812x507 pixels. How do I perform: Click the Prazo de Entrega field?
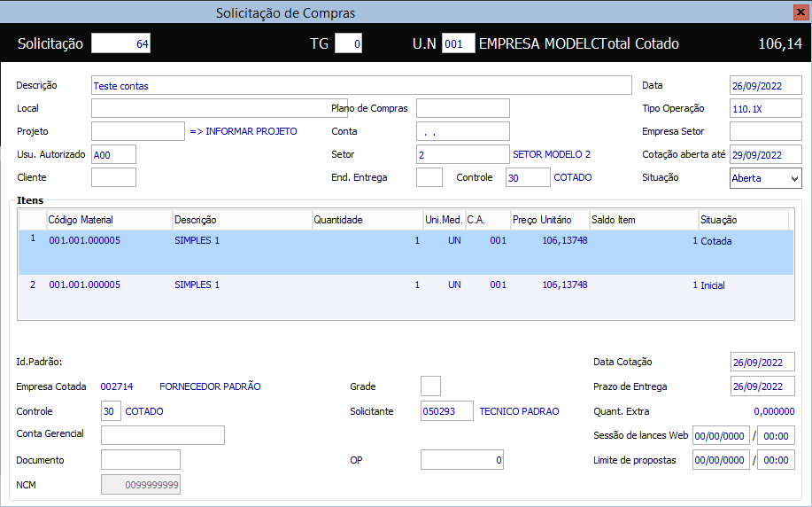pos(762,386)
